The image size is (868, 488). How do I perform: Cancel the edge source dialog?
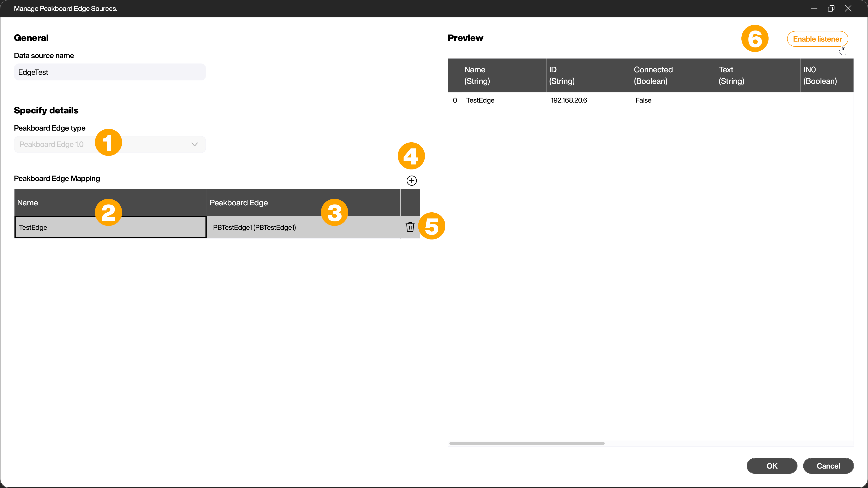pos(828,466)
